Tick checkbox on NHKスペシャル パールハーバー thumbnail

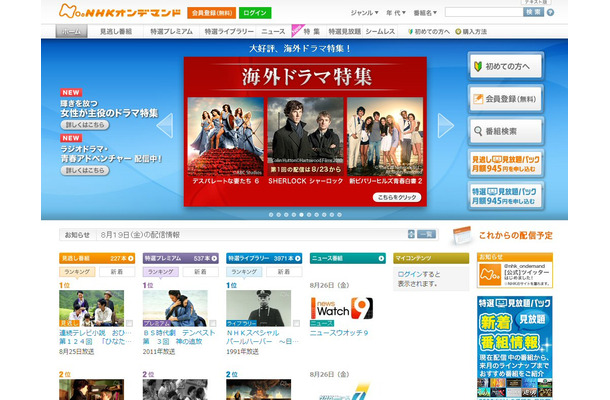click(x=296, y=323)
